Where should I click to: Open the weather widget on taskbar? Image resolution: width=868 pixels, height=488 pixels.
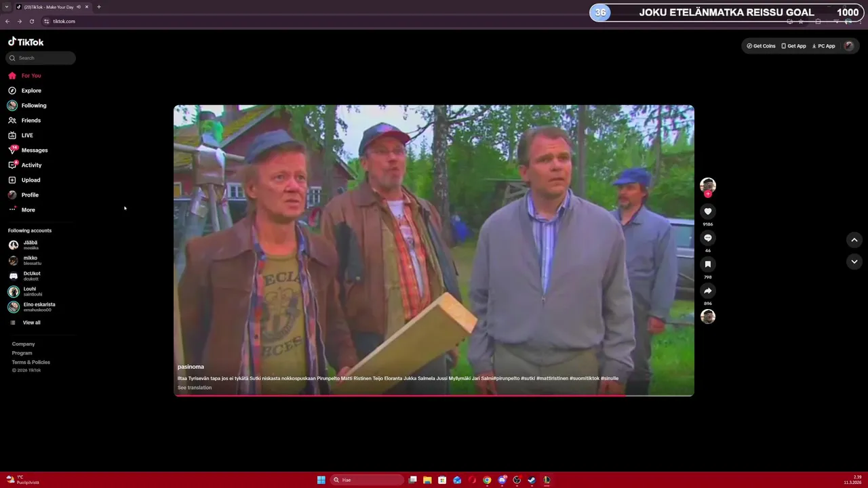pos(22,480)
